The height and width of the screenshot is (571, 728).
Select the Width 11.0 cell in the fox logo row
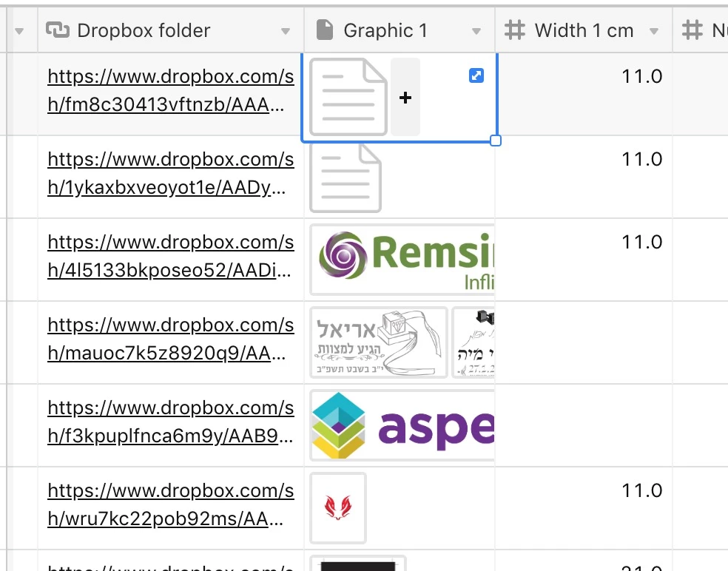[584, 508]
